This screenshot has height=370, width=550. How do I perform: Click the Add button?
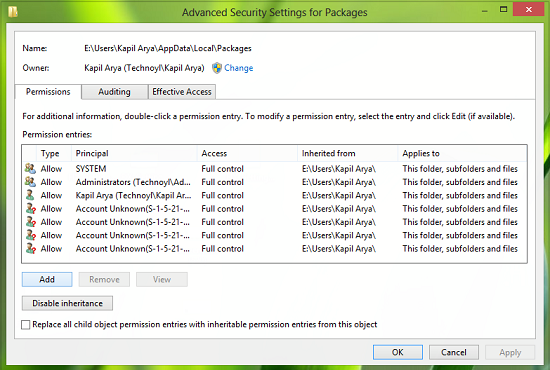click(x=47, y=280)
